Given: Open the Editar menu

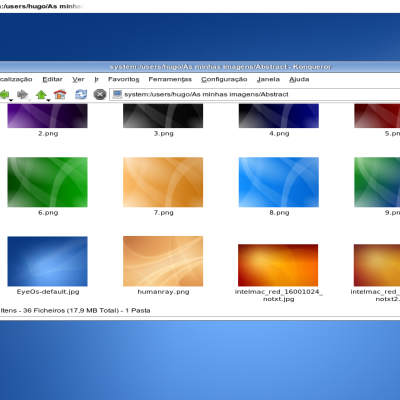Looking at the screenshot, I should pos(52,79).
